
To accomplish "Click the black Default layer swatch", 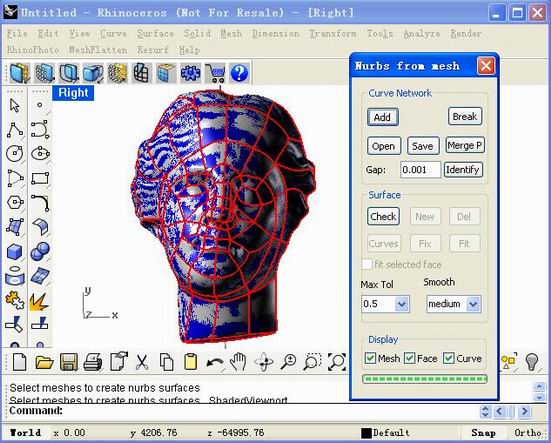I will pos(366,433).
